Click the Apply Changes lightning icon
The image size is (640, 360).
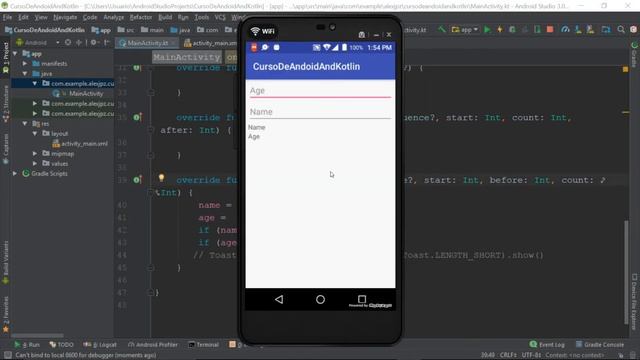click(x=500, y=29)
